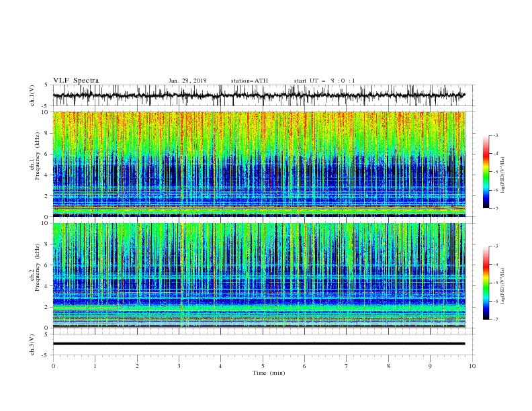Click the log(PSD) label beside ch.1 colorbar

tap(503, 175)
